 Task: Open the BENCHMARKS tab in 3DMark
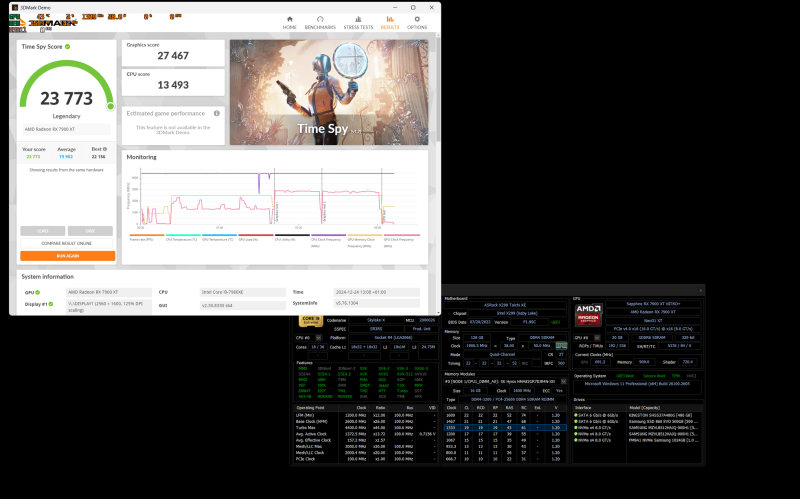[x=320, y=22]
